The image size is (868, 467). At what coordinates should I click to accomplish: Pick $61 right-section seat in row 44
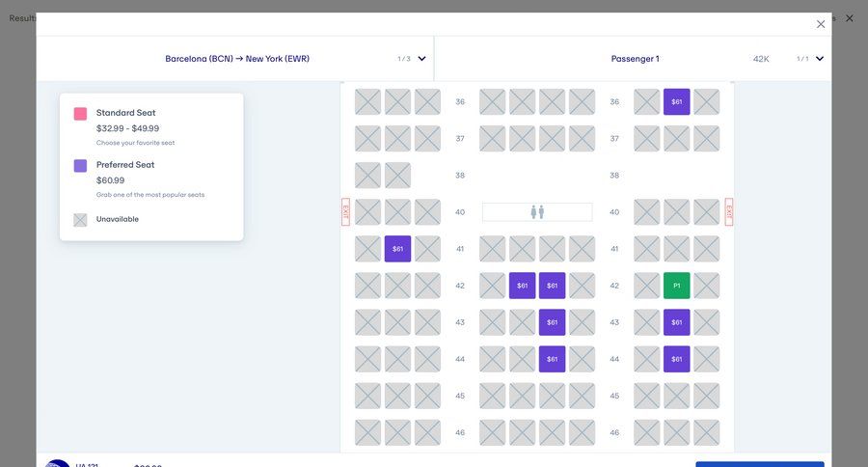(677, 359)
